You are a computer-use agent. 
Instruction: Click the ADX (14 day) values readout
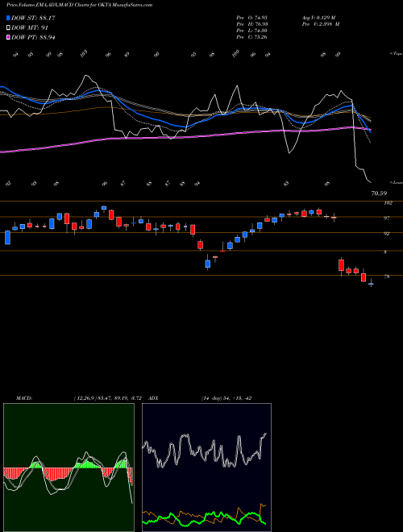pyautogui.click(x=226, y=398)
